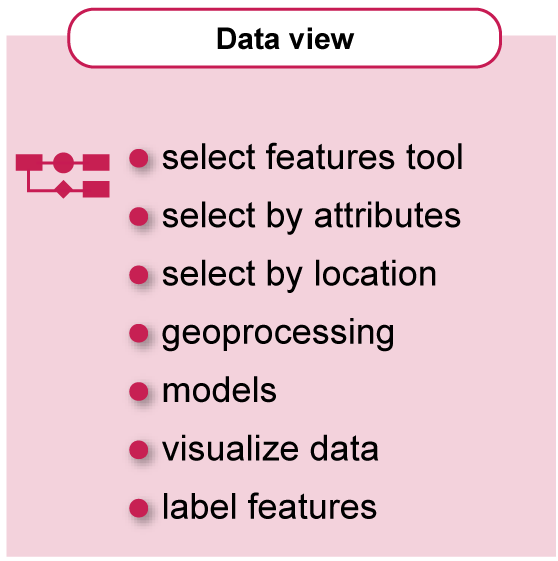The height and width of the screenshot is (561, 558).
Task: Click the bullet beside 'select features tool'
Action: coord(139,158)
